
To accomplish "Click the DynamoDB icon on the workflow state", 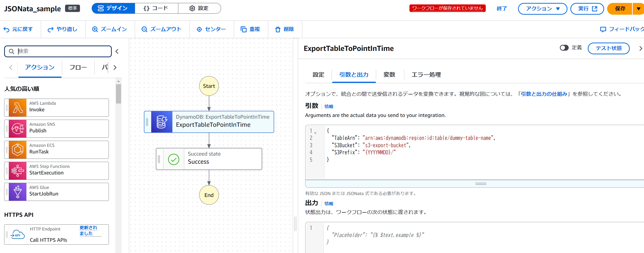I will pos(162,122).
